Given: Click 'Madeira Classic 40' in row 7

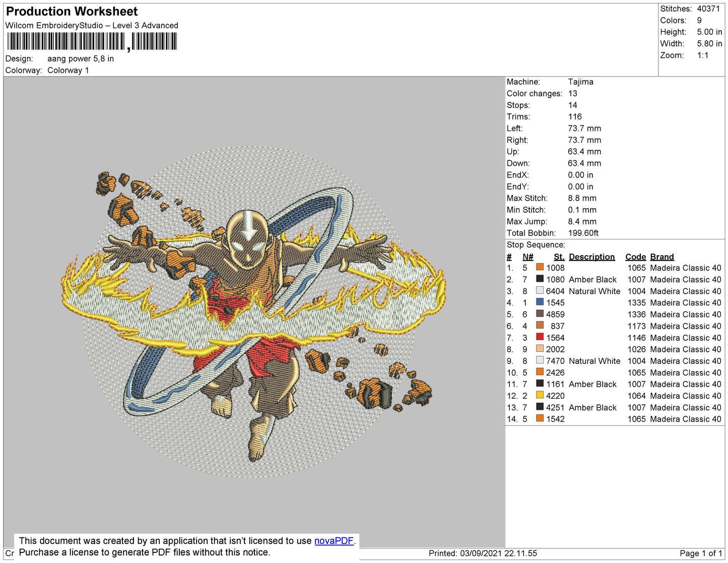Looking at the screenshot, I should coord(685,338).
